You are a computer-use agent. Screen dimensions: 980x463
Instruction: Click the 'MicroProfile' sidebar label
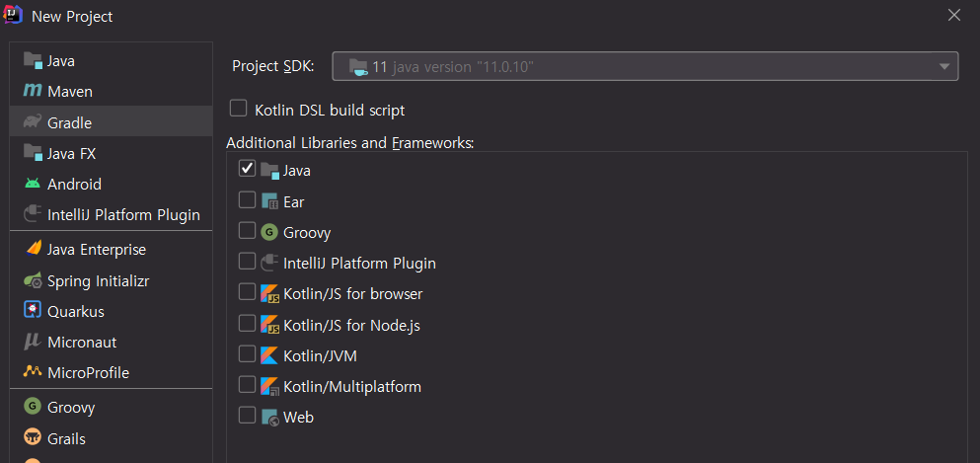(88, 373)
